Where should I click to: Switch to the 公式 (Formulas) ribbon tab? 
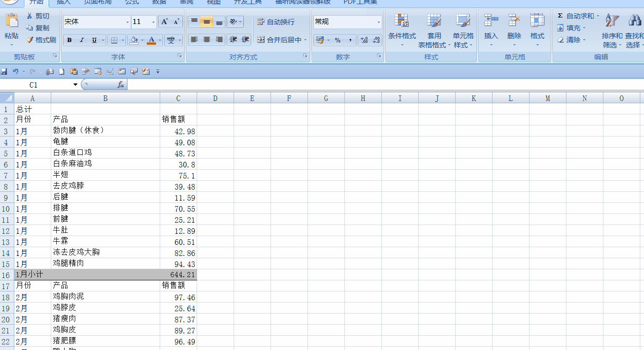pos(132,2)
